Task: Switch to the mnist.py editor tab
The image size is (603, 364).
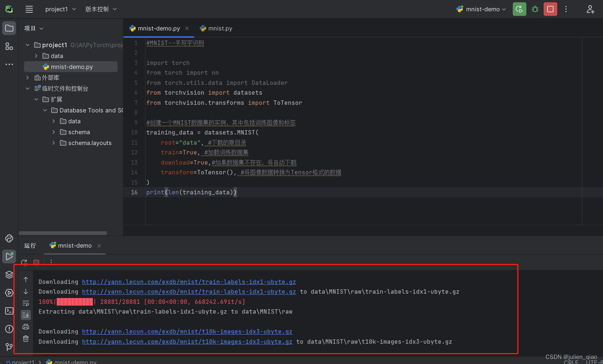Action: click(216, 28)
